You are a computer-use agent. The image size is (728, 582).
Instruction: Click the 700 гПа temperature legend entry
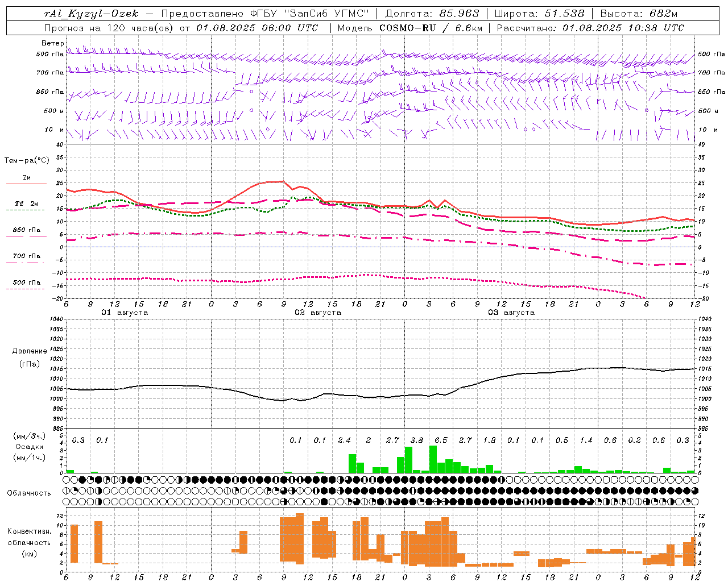tap(26, 256)
